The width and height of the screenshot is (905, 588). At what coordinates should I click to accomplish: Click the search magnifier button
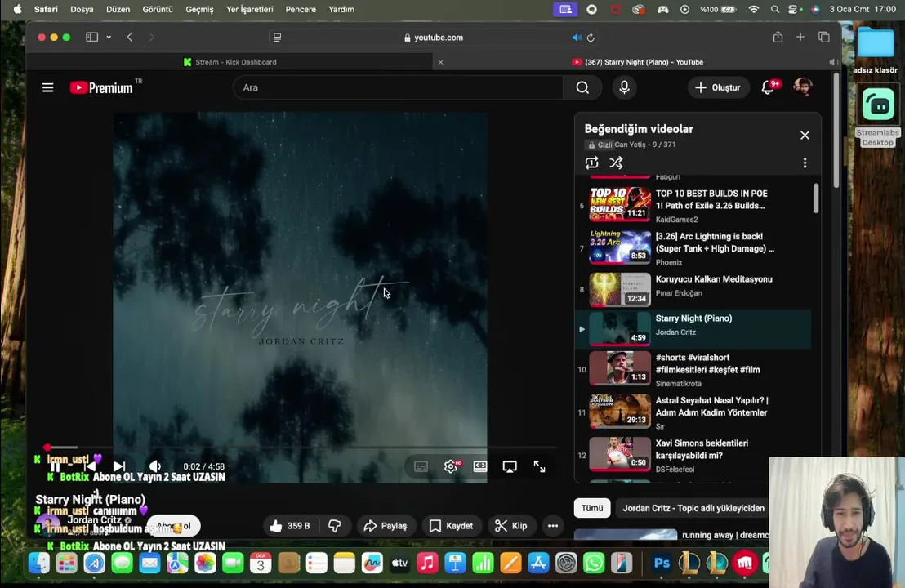pos(582,87)
